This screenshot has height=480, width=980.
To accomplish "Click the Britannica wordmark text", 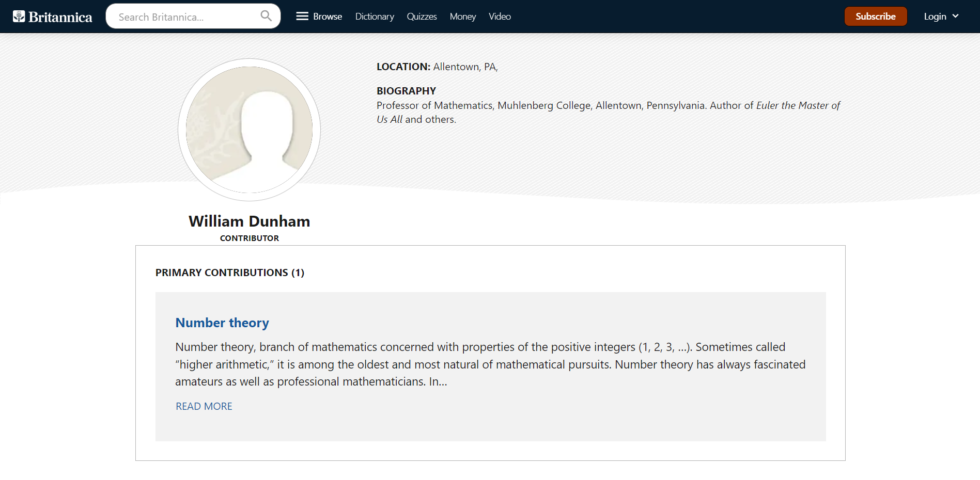I will coord(60,17).
